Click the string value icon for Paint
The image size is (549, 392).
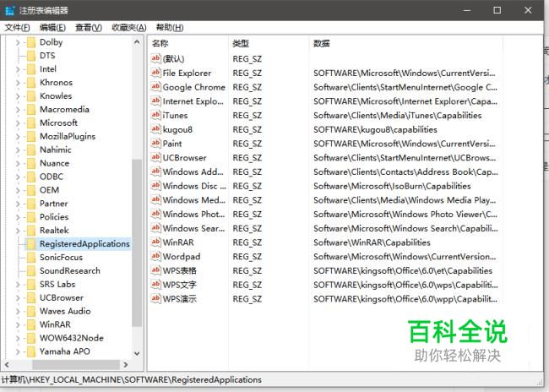155,143
